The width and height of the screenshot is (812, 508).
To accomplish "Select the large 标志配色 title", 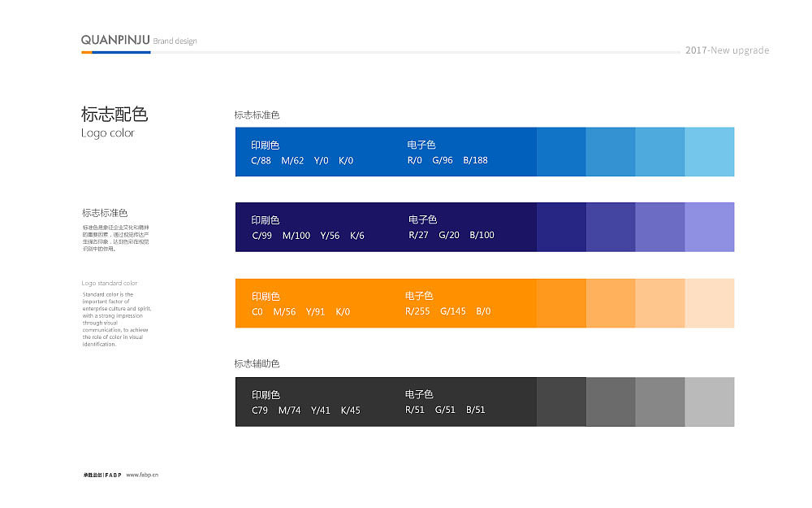I will [x=114, y=114].
